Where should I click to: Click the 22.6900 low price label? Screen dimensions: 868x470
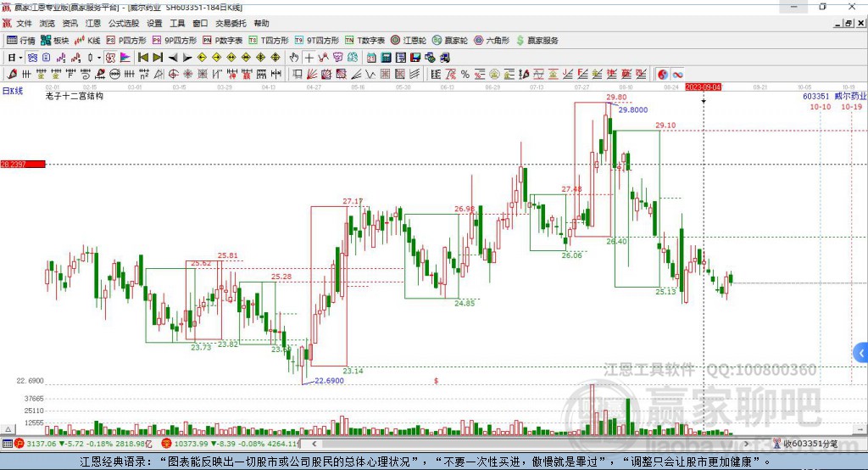330,380
